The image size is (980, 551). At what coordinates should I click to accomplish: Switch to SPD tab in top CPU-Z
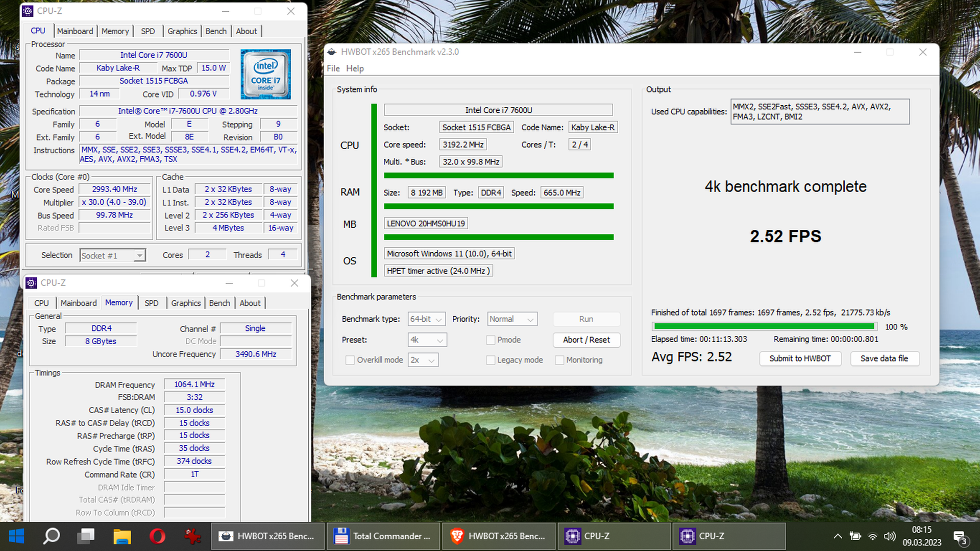(x=148, y=31)
